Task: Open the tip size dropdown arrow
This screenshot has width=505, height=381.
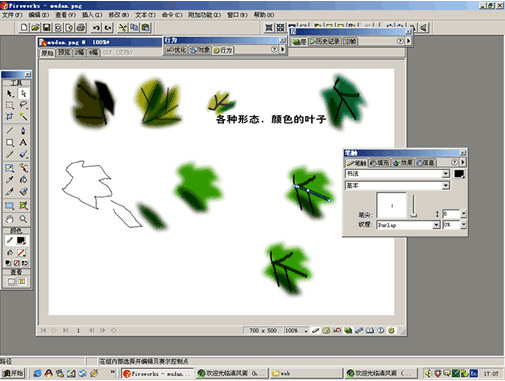Action: point(463,214)
